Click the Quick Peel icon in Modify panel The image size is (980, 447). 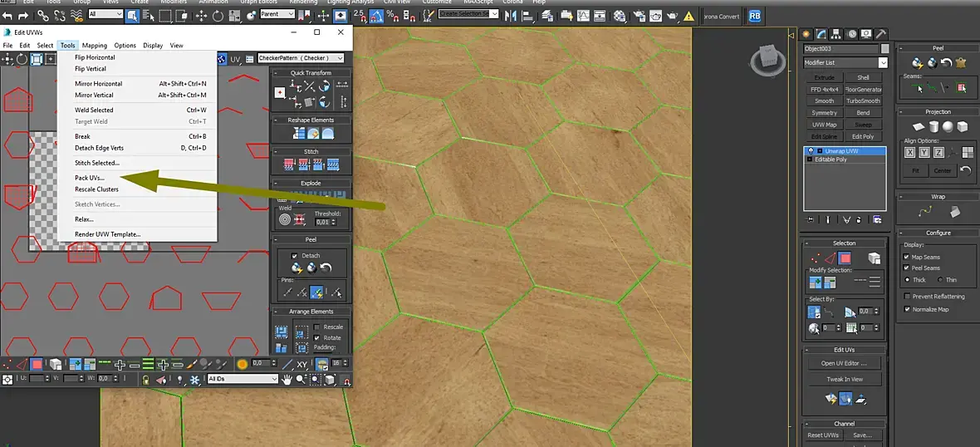917,62
